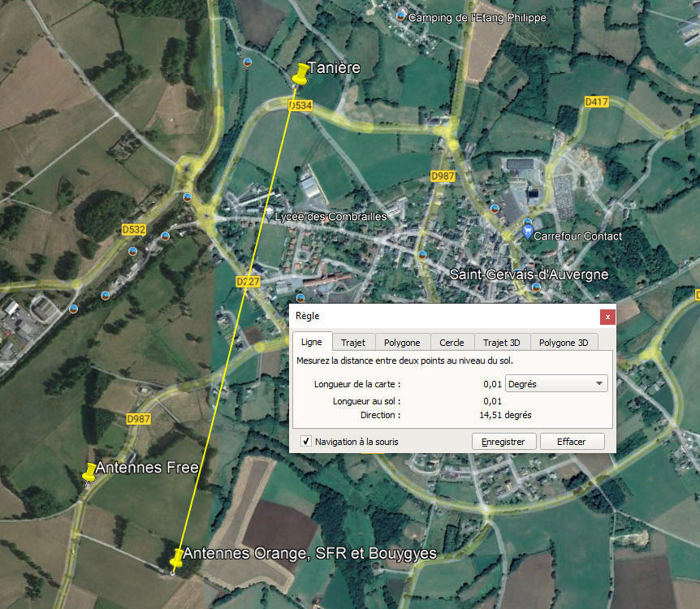
Task: Click the Lycée des Combrailles school marker
Action: tap(270, 211)
